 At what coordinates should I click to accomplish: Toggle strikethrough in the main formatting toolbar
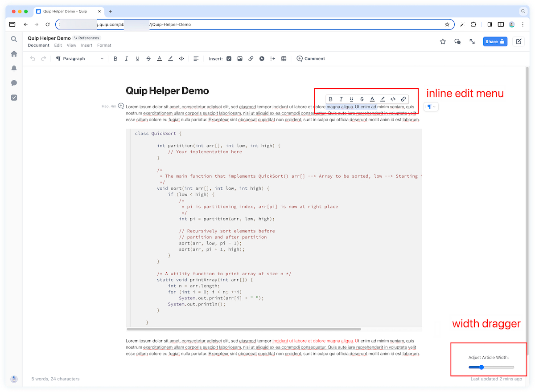pyautogui.click(x=148, y=59)
